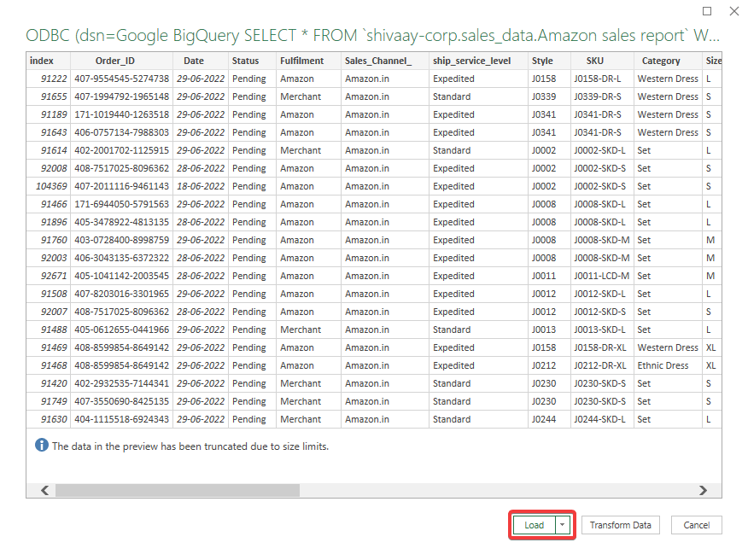This screenshot has width=748, height=560.
Task: Click the ODBC query title text
Action: [x=372, y=36]
